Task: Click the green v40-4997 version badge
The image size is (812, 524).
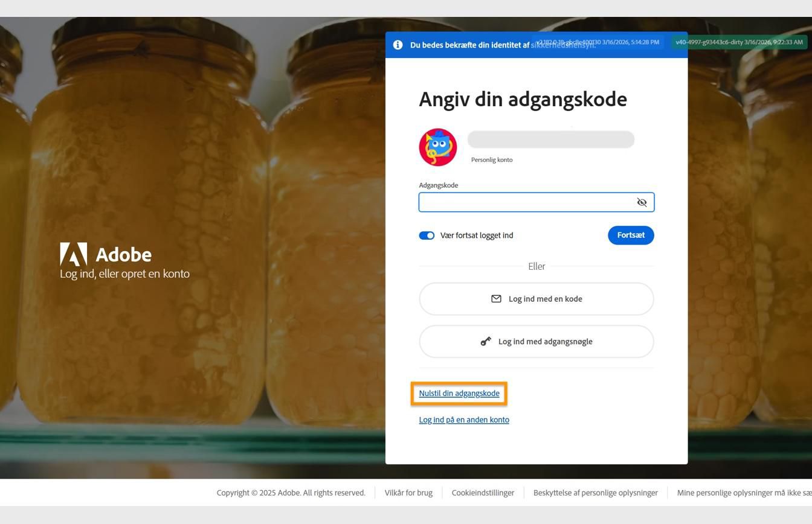Action: coord(738,42)
